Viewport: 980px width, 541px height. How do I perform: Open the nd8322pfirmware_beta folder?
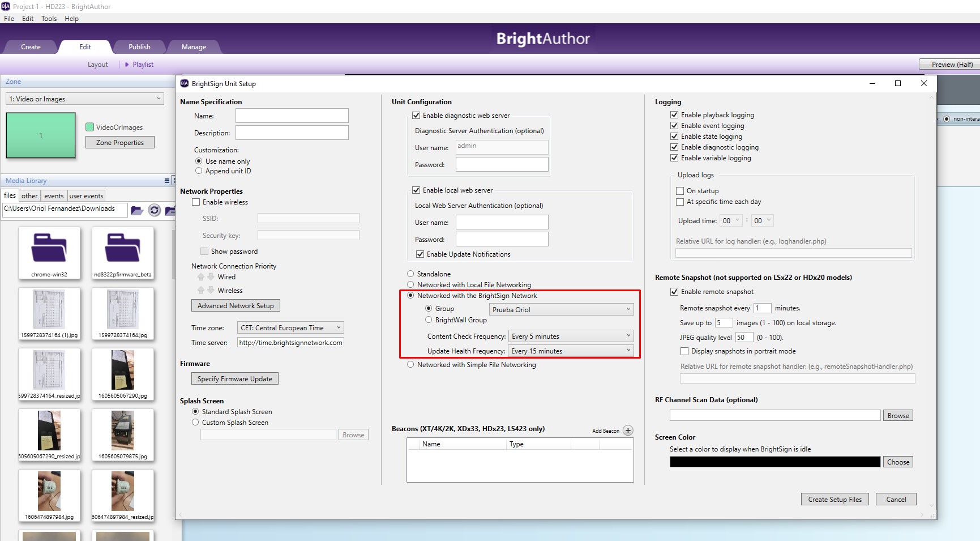pyautogui.click(x=123, y=253)
